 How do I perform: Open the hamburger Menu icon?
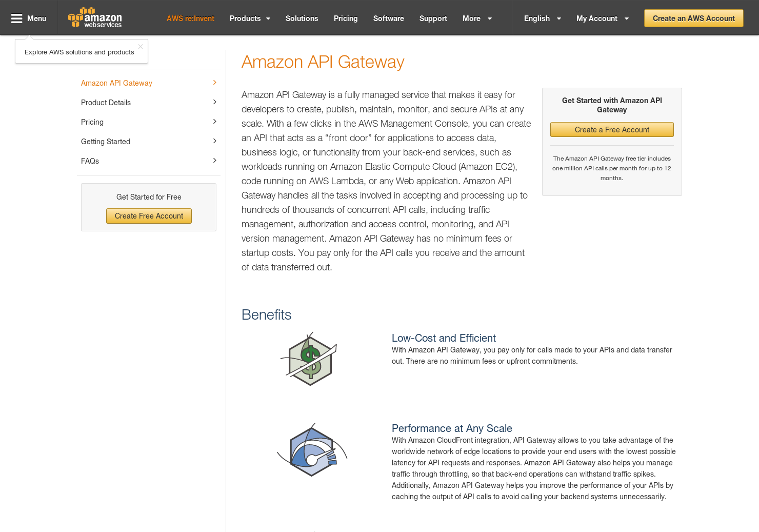[17, 17]
